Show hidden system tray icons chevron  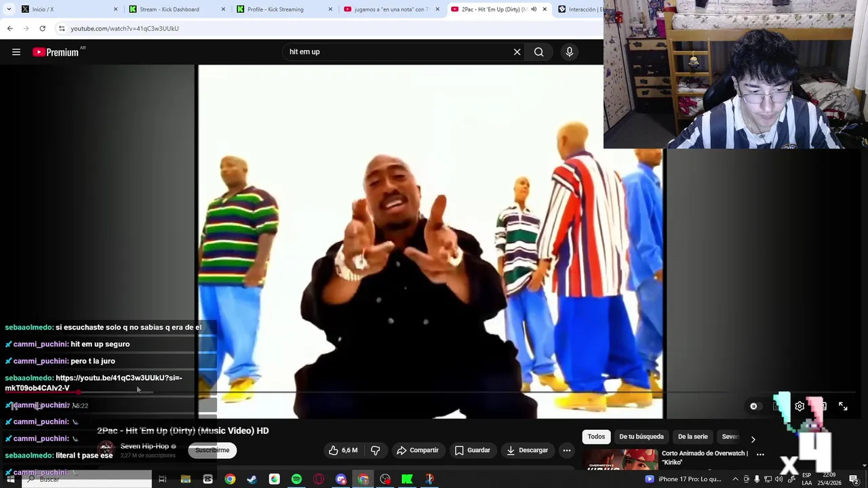735,479
